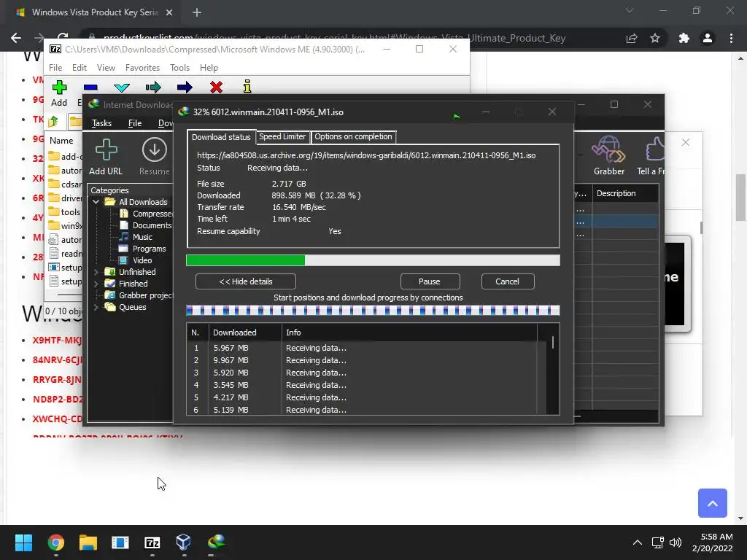
Task: Click the IDM Grabber toolbar icon
Action: click(x=608, y=149)
